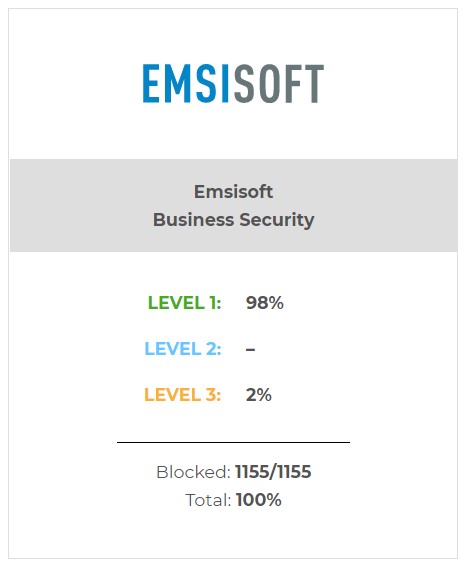Click the green LEVEL 1 label
Screen dimensions: 463x565
(x=184, y=303)
